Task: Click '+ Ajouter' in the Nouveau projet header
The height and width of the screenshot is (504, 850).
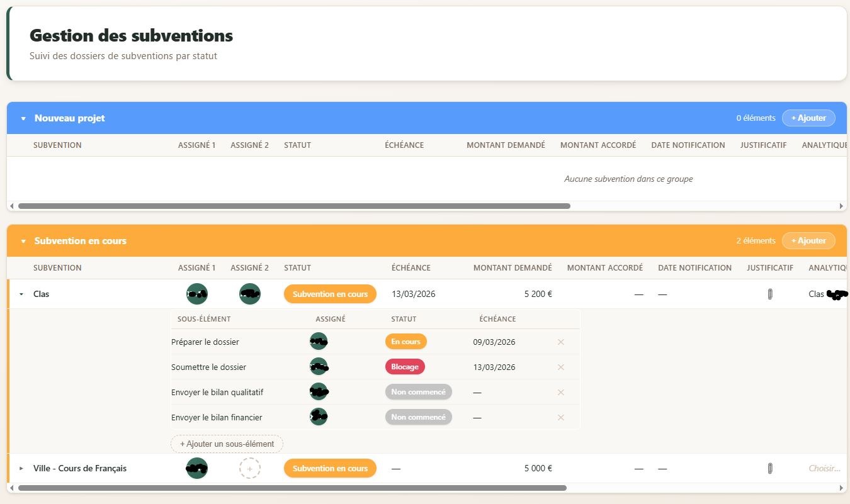Action: click(x=808, y=118)
